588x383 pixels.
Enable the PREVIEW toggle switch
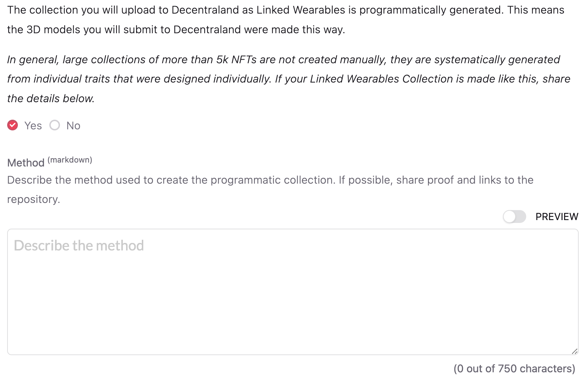[x=514, y=217]
